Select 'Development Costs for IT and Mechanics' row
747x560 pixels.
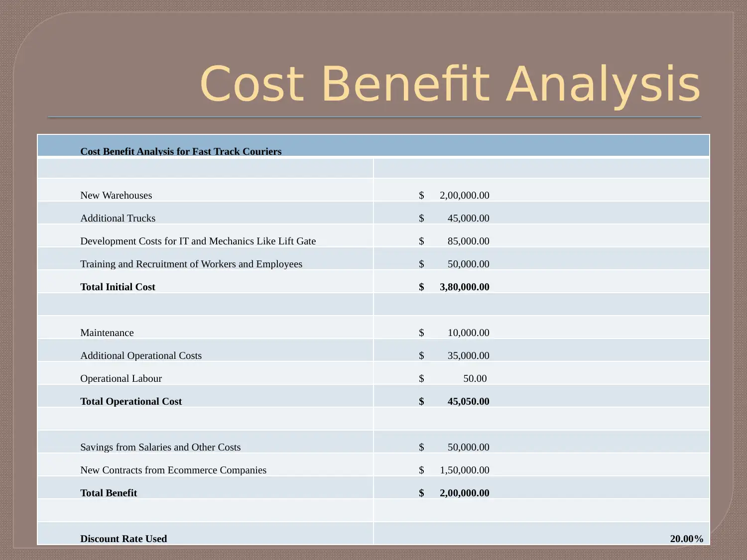(x=198, y=241)
